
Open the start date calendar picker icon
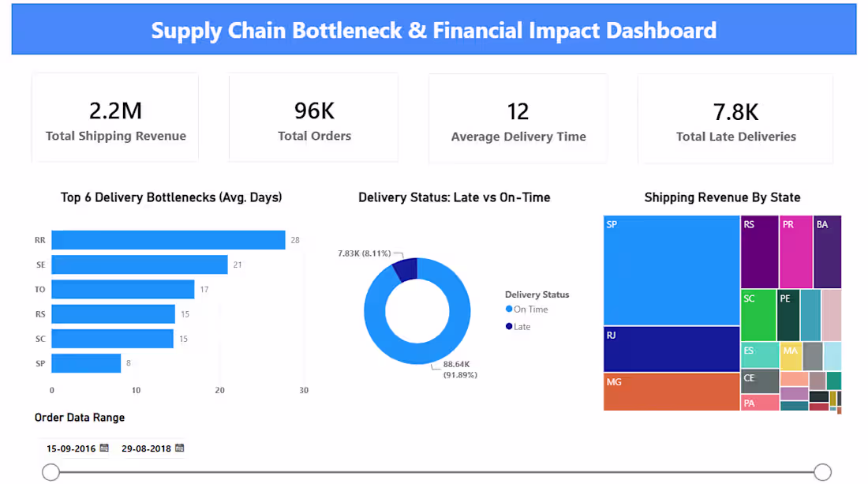pos(104,448)
